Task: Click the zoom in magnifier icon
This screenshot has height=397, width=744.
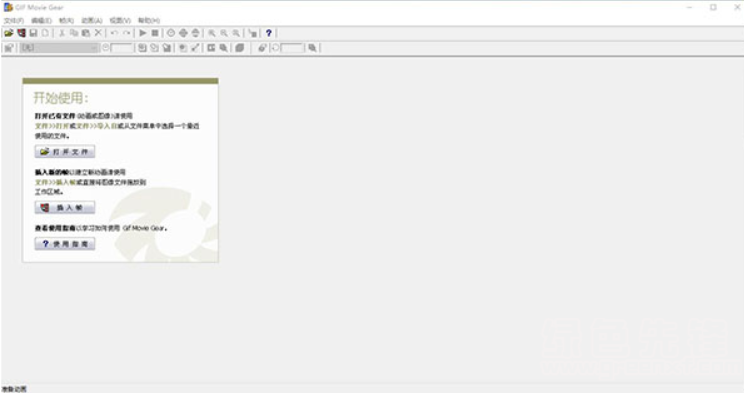Action: pos(212,33)
